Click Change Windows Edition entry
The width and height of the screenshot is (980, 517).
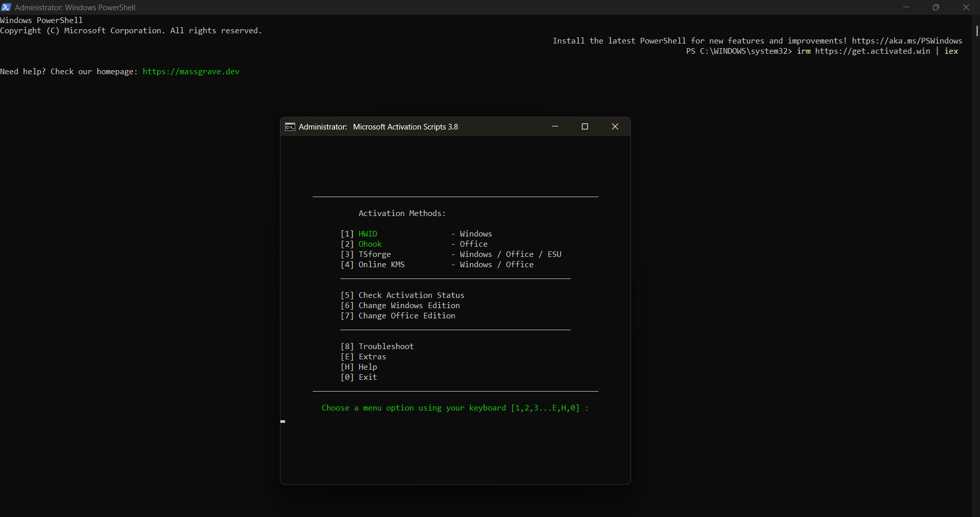click(x=409, y=306)
